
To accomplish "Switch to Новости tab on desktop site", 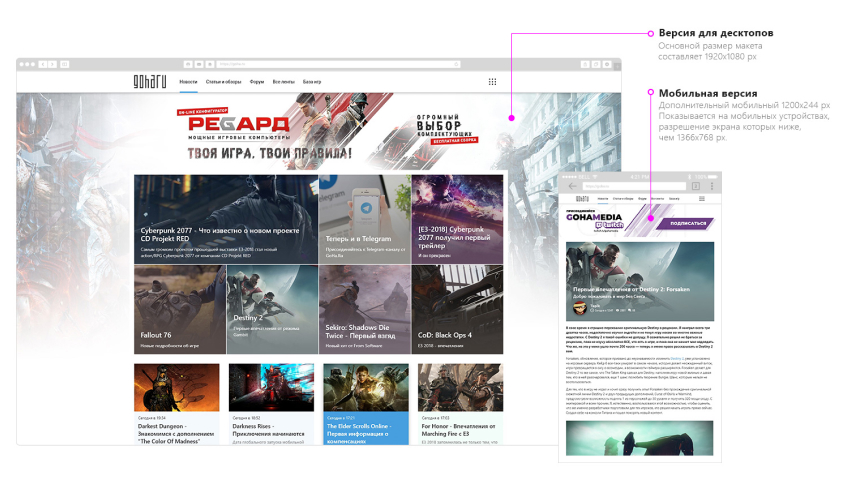I will pos(188,82).
